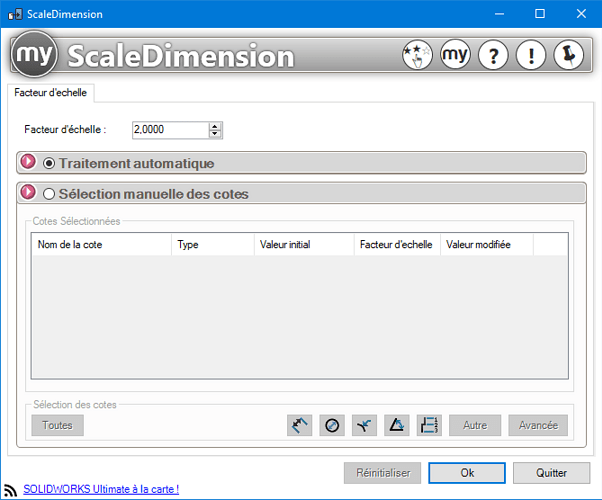Minimize the ScaleDimension window
Viewport: 602px width, 500px height.
(x=499, y=14)
